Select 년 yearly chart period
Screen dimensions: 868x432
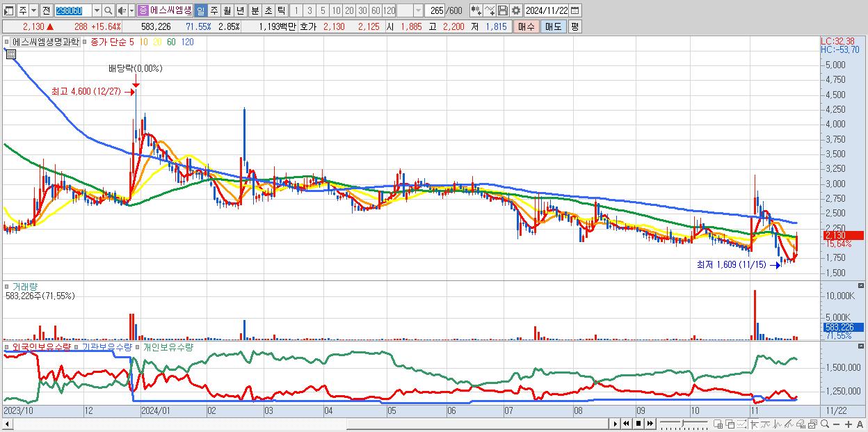pyautogui.click(x=240, y=10)
